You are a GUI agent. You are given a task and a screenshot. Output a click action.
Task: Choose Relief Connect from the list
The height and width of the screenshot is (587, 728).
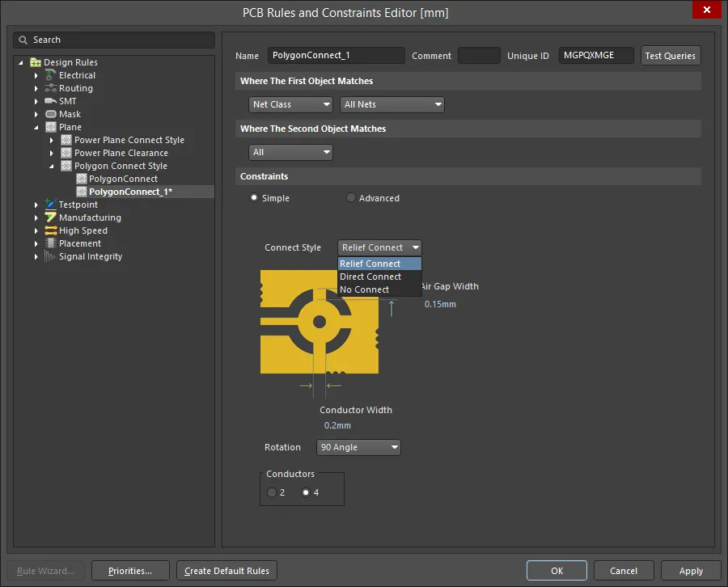coord(380,264)
